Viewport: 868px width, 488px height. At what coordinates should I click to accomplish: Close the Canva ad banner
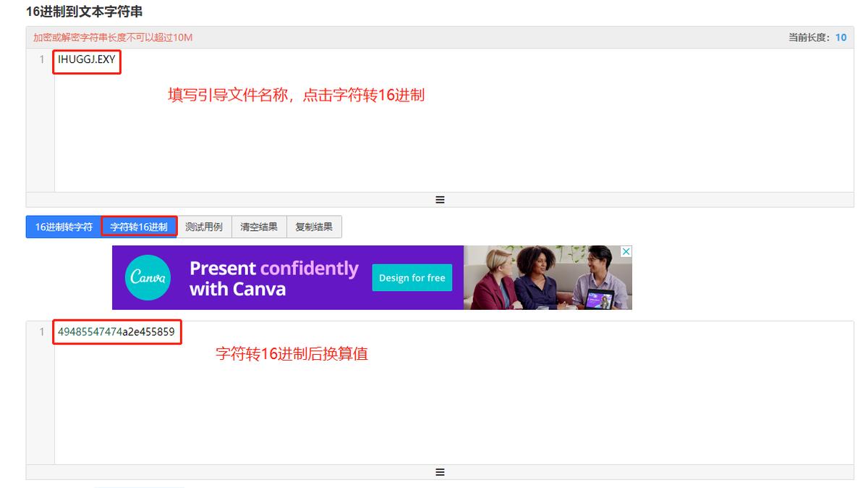tap(626, 251)
